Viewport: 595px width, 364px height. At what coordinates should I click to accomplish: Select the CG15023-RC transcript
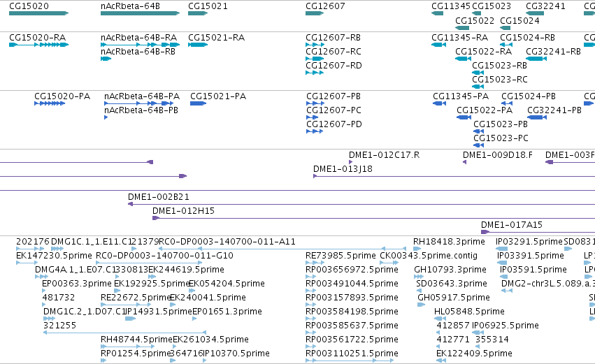(478, 87)
